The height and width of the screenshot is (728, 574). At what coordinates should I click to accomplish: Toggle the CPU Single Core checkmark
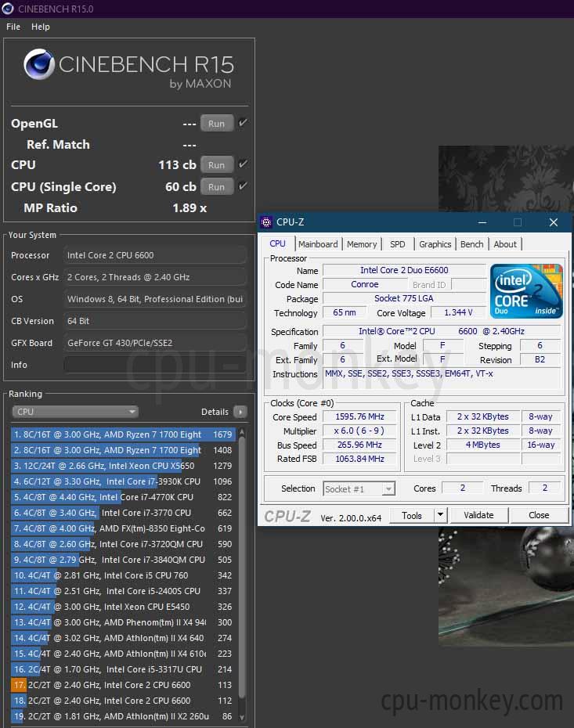point(243,186)
